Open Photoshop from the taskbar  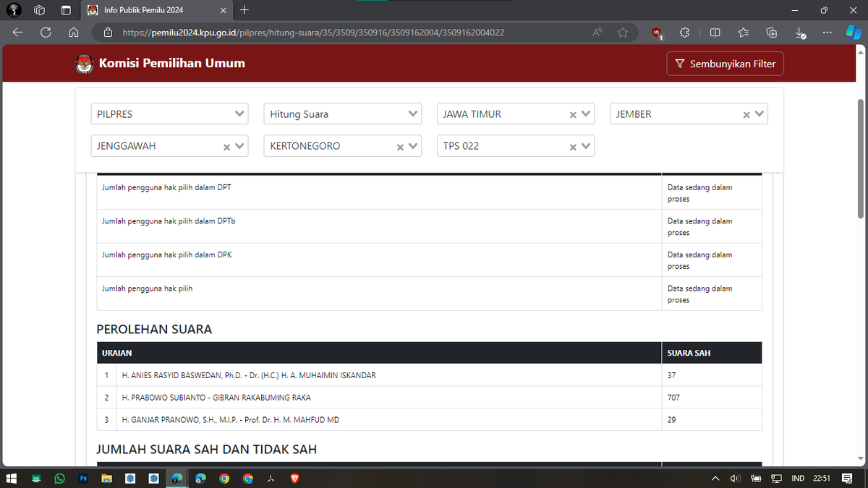(83, 478)
